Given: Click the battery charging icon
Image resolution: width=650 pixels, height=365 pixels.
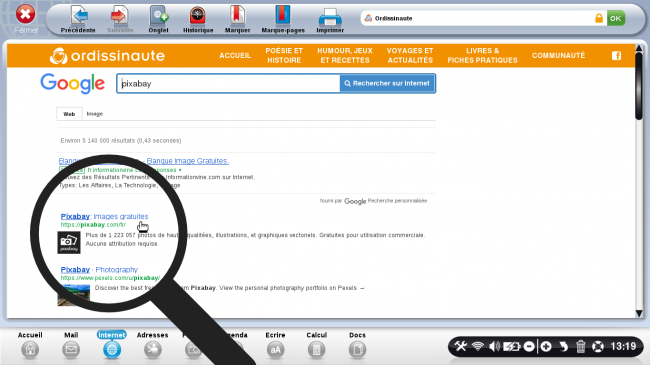Looking at the screenshot, I should point(511,346).
